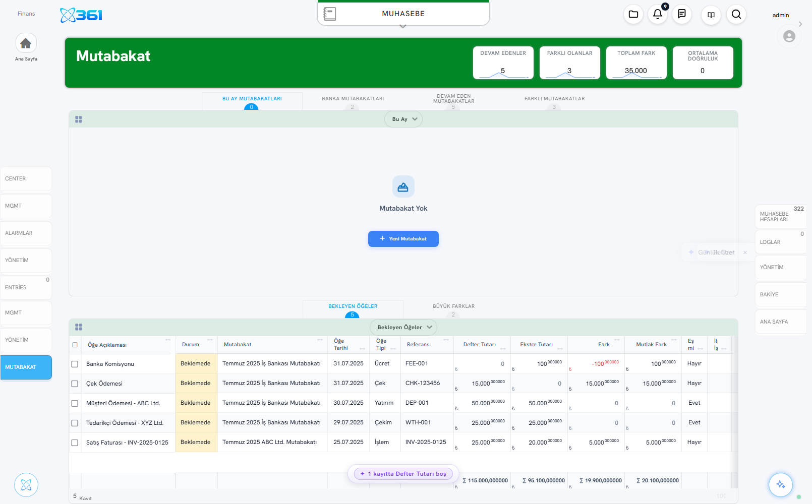Open the messages chat icon

(682, 14)
